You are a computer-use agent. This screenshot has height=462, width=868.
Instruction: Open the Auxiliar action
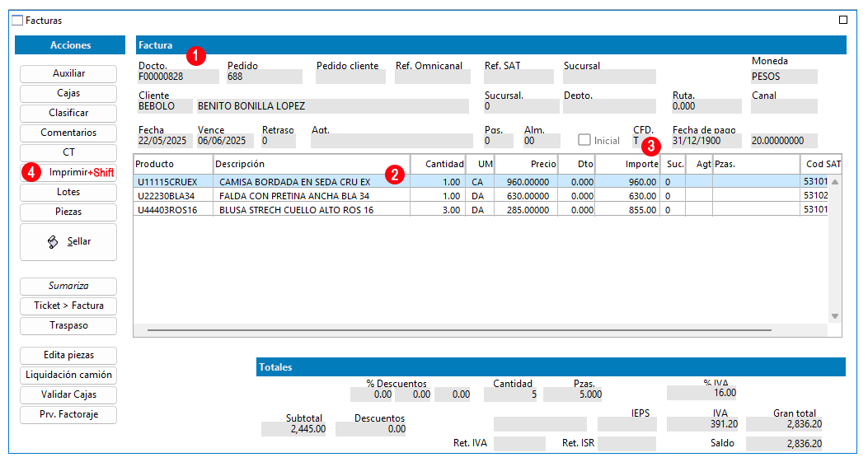click(x=68, y=73)
